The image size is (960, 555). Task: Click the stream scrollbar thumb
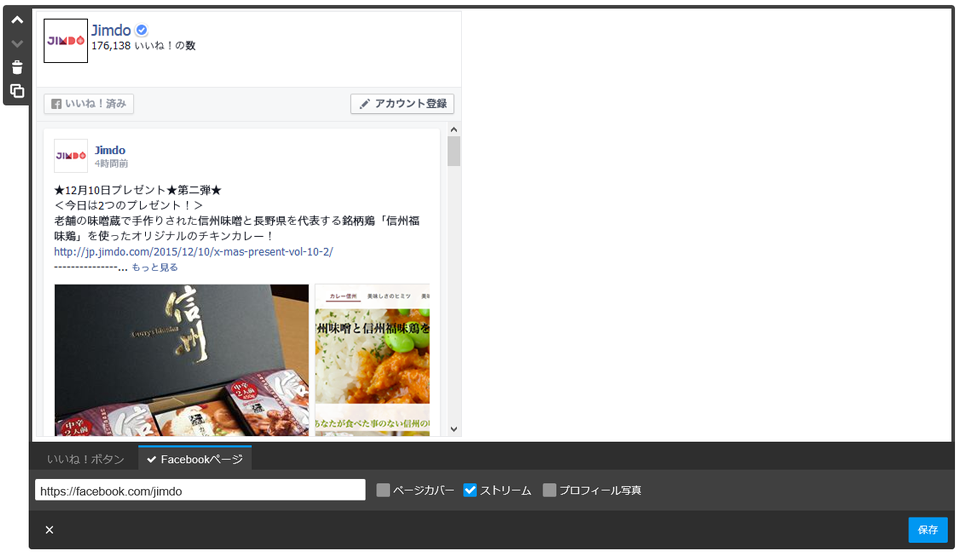click(454, 151)
